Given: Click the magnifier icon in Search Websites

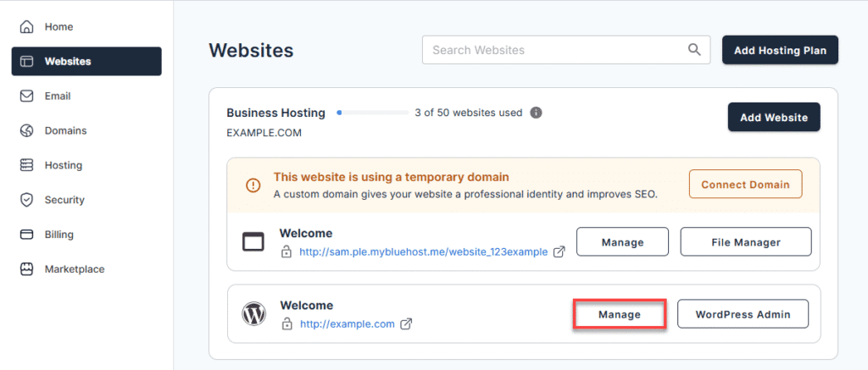Looking at the screenshot, I should point(694,50).
